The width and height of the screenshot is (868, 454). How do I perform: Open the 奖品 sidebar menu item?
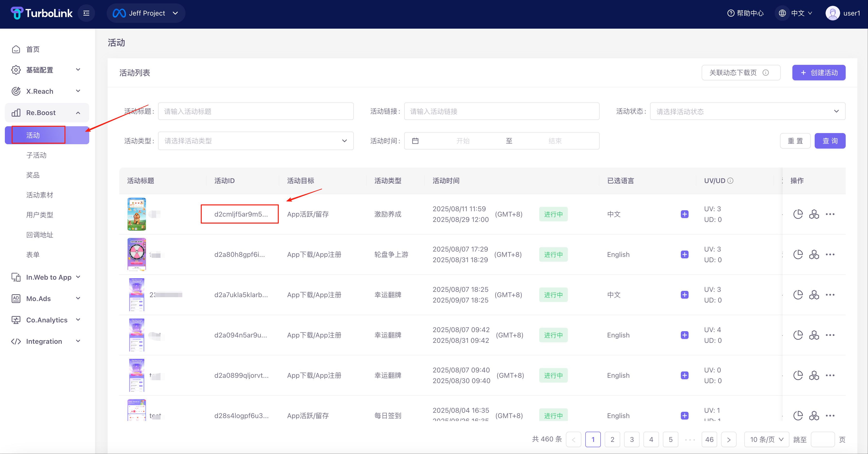[x=33, y=175]
